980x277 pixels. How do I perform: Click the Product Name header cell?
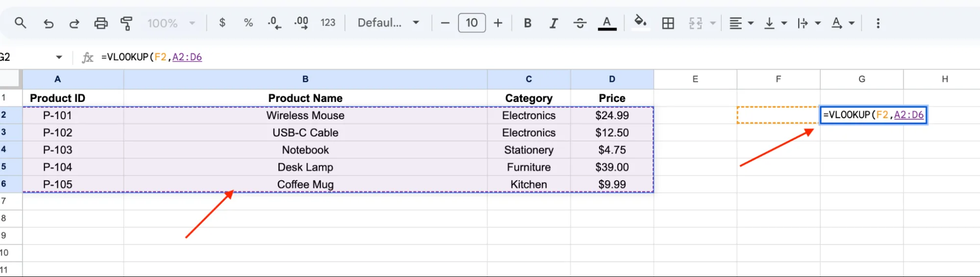tap(305, 98)
